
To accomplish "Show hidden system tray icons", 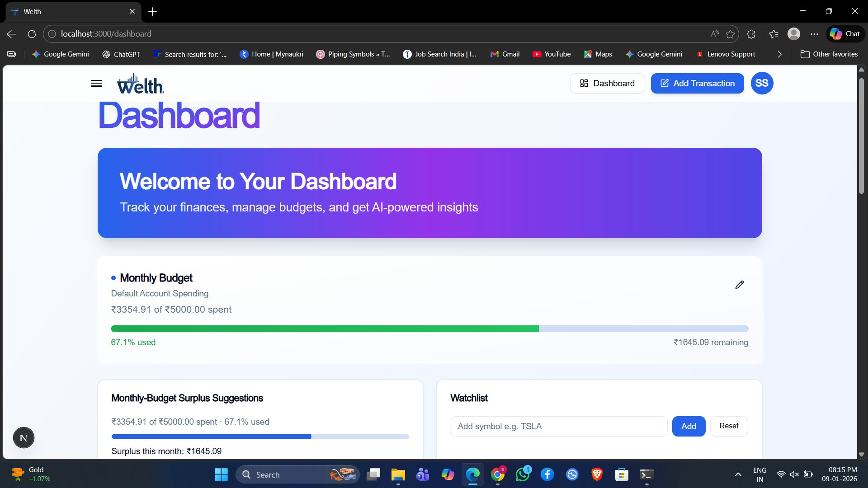I will pyautogui.click(x=738, y=474).
